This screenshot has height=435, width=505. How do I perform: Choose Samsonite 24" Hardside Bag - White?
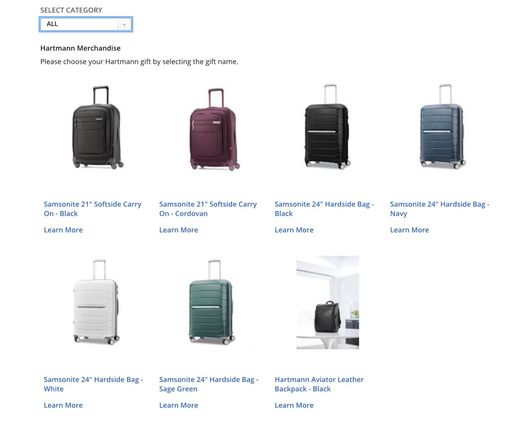93,384
